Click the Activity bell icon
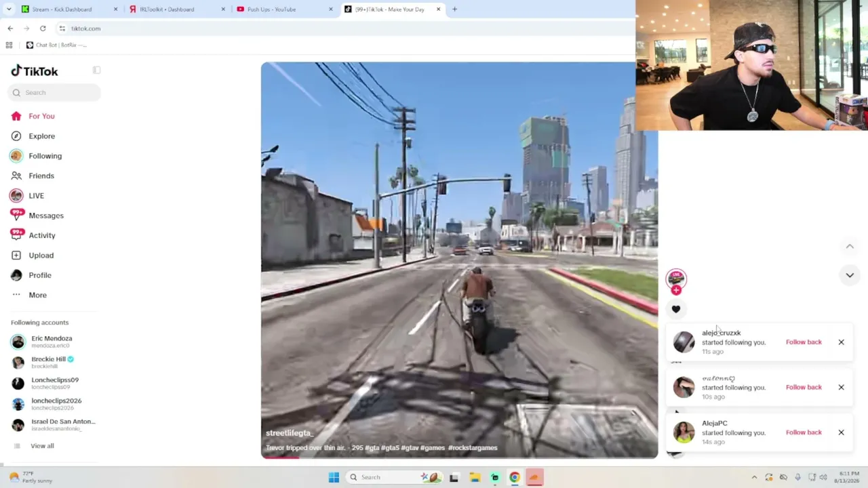The image size is (868, 488). click(x=16, y=235)
